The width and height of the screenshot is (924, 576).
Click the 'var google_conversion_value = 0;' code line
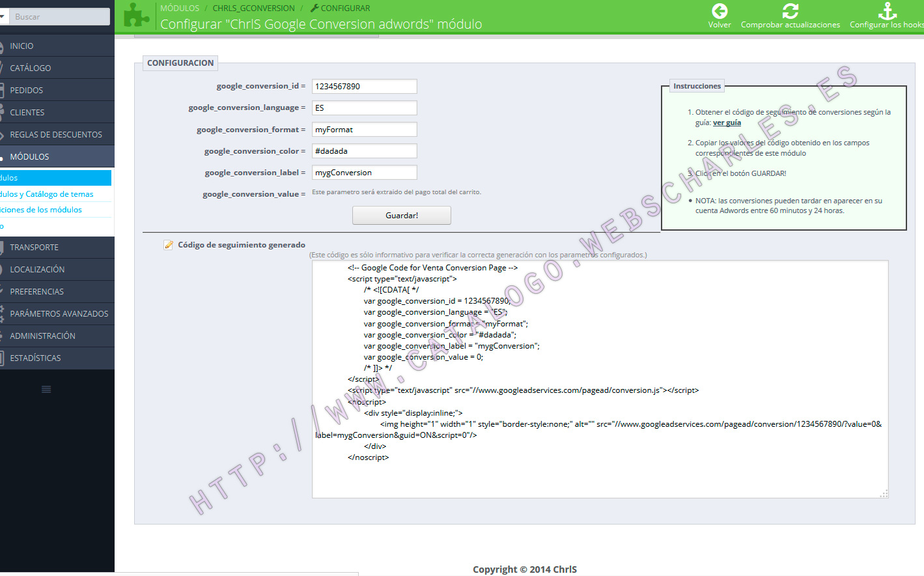423,357
